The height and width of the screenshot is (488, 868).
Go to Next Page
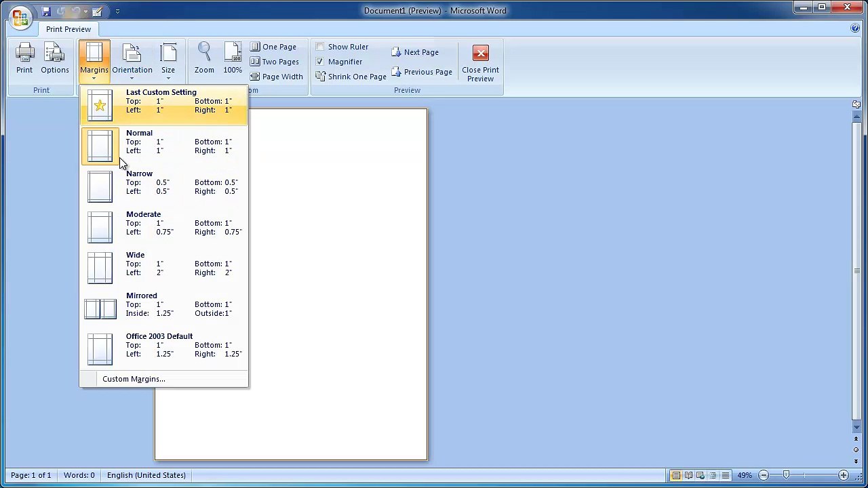[415, 52]
